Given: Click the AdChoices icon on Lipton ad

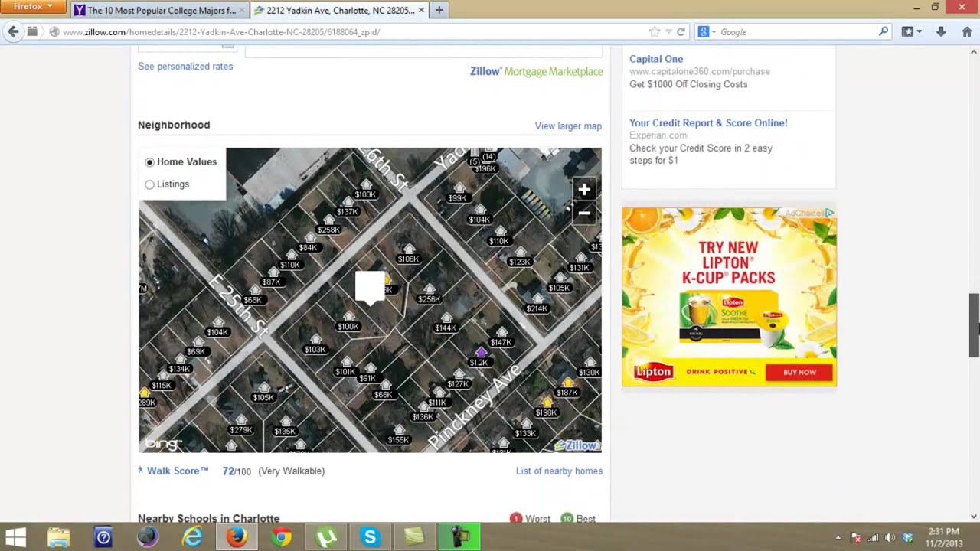Looking at the screenshot, I should [x=829, y=213].
